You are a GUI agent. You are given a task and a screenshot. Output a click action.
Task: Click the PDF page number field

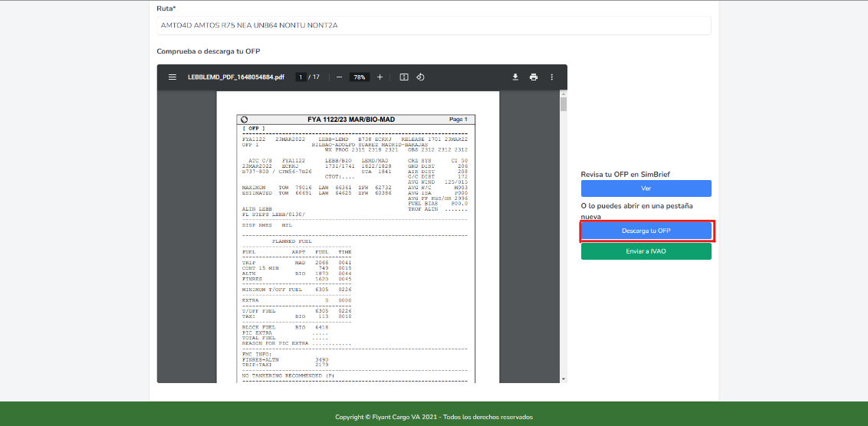pyautogui.click(x=301, y=77)
